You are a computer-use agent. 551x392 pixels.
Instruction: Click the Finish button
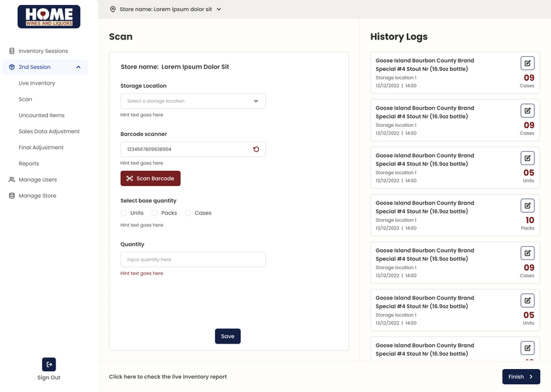520,377
